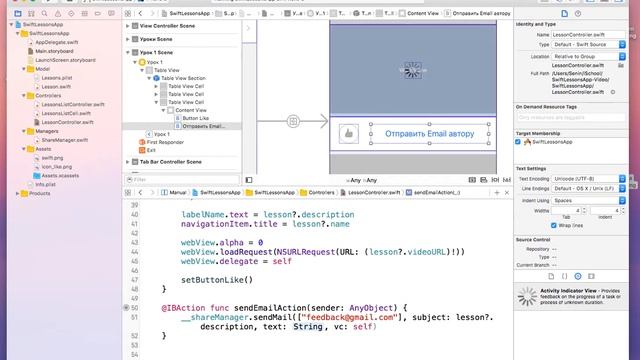Open the Project navigator folder icon

[18, 13]
